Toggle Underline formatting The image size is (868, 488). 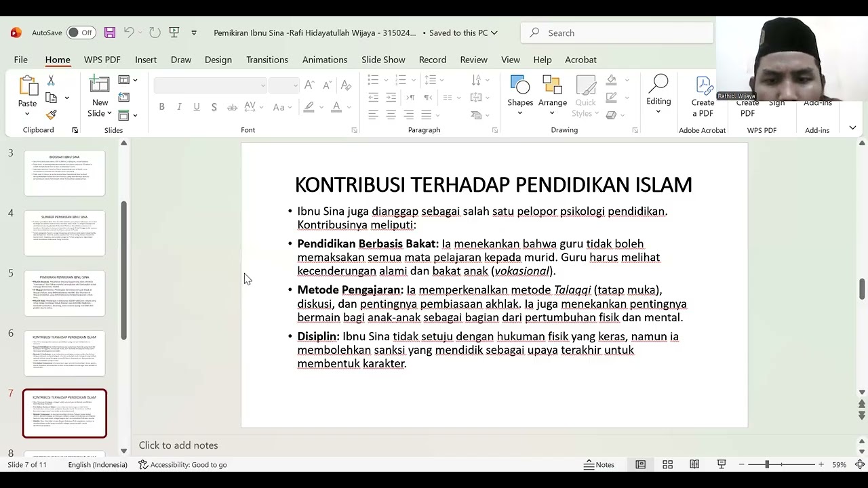tap(197, 107)
